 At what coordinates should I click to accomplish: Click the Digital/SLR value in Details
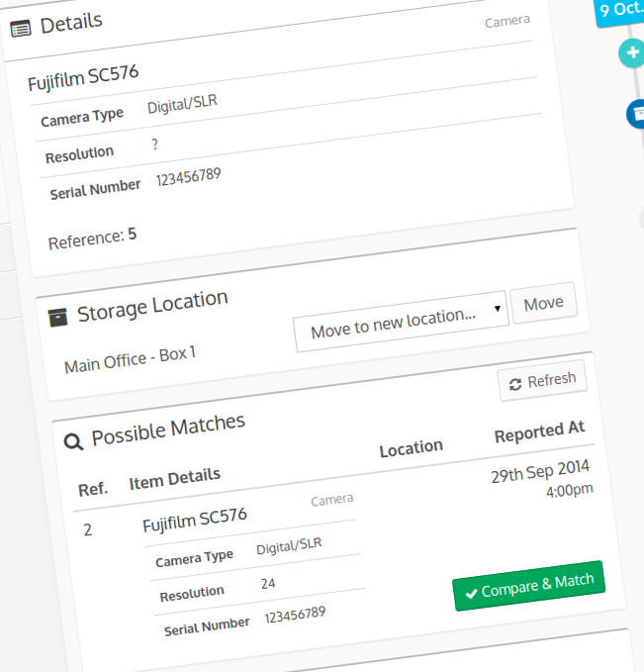[x=183, y=105]
